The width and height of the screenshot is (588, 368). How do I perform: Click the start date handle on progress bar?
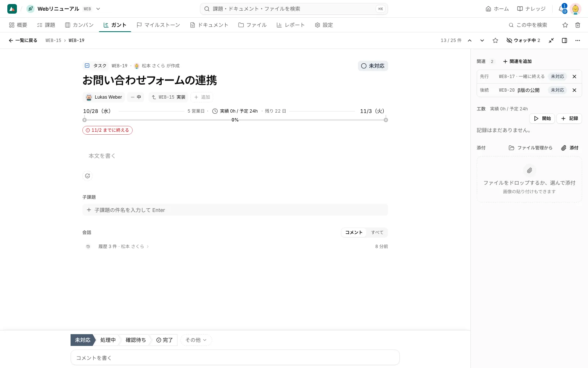pyautogui.click(x=85, y=120)
